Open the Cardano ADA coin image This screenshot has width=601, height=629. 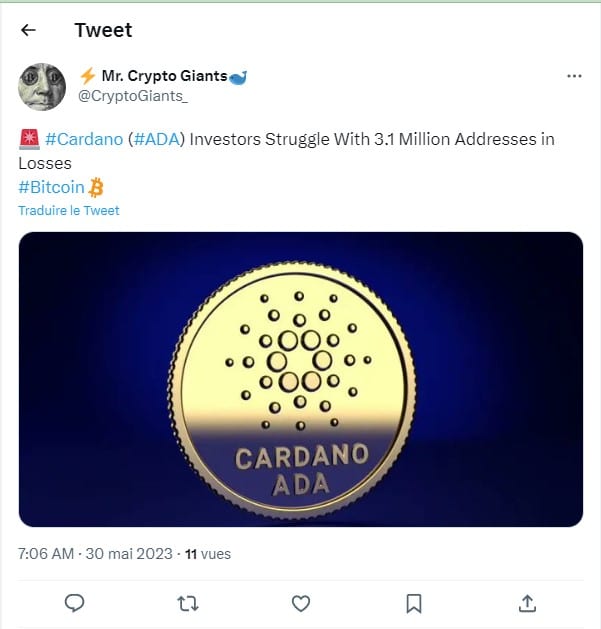click(x=300, y=379)
